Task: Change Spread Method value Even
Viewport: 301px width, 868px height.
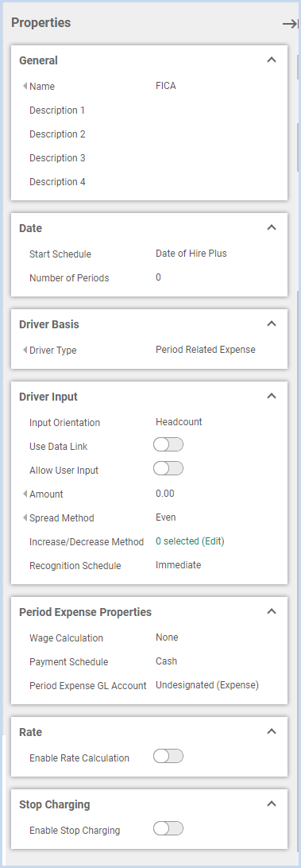Action: pos(166,517)
